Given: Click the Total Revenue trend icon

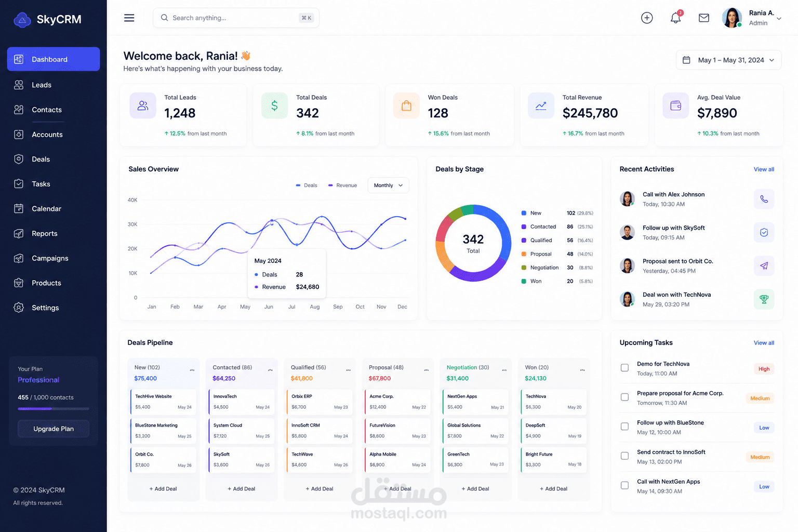Looking at the screenshot, I should click(541, 105).
